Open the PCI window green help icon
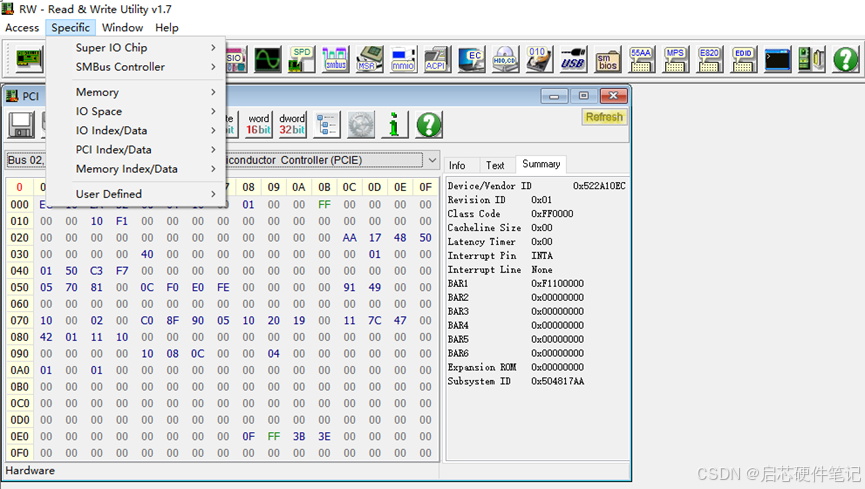This screenshot has height=489, width=865. (429, 125)
